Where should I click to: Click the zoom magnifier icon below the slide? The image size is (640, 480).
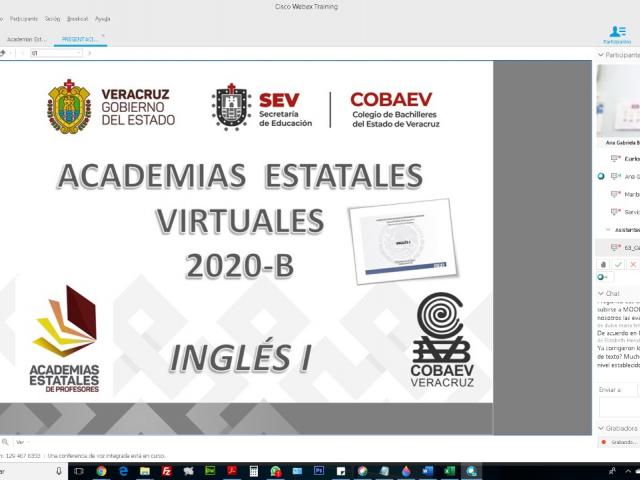click(5, 442)
